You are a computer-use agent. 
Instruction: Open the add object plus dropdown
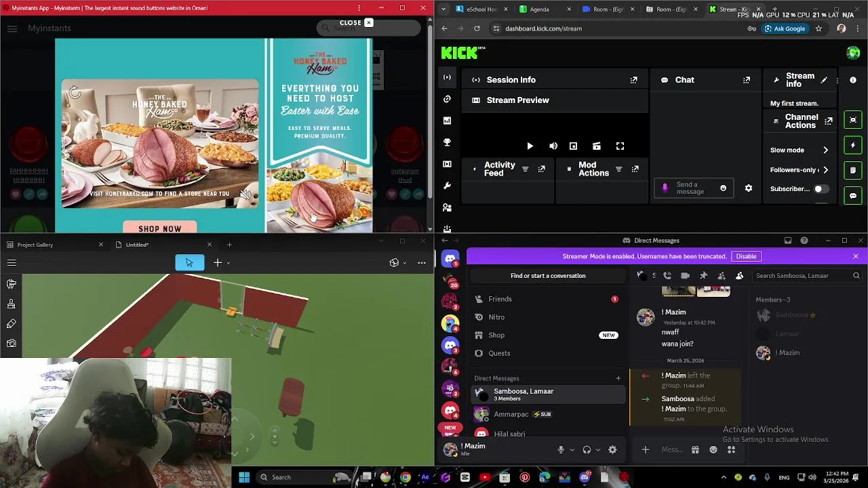[221, 263]
